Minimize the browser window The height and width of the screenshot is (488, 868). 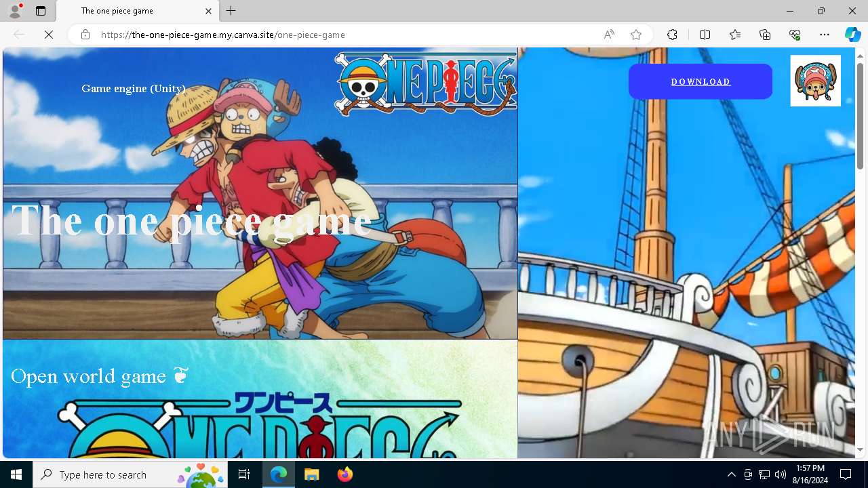coord(790,11)
